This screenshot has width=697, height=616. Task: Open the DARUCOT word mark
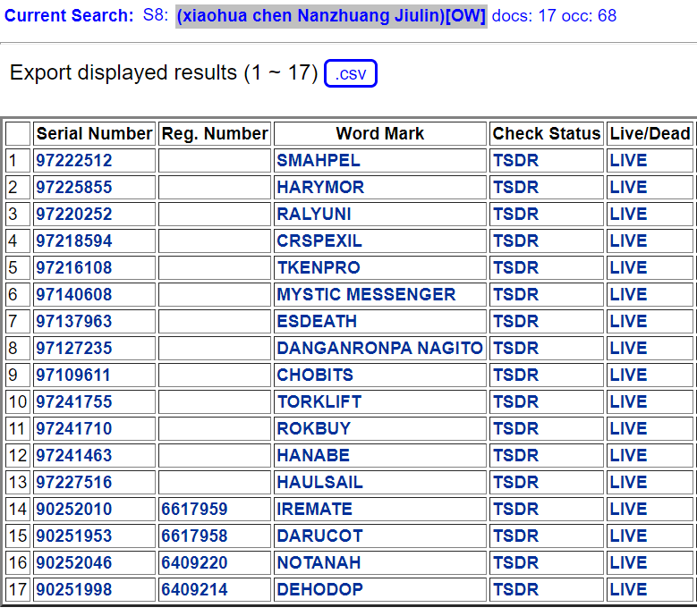319,536
